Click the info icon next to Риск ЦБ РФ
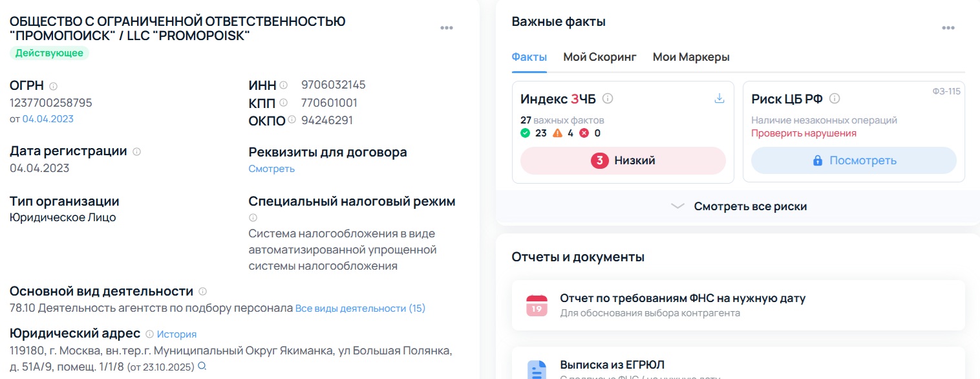Image resolution: width=980 pixels, height=379 pixels. point(835,99)
